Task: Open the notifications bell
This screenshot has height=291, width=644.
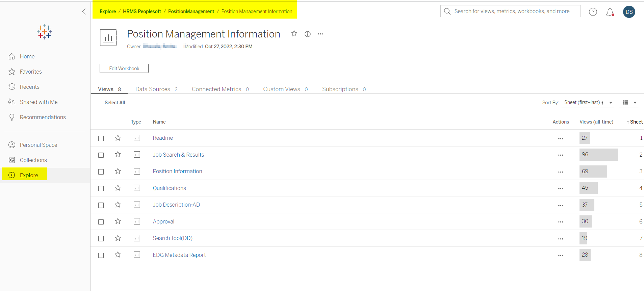Action: pyautogui.click(x=610, y=12)
